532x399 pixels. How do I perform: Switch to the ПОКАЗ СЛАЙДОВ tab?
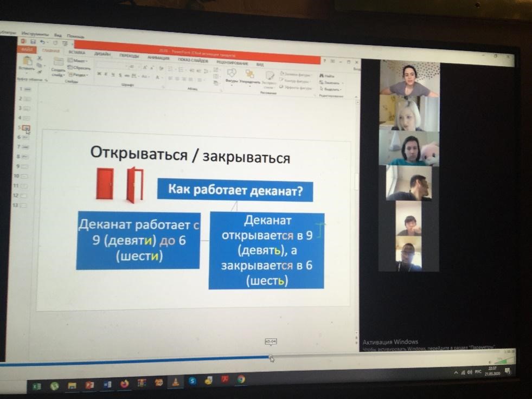(x=193, y=59)
